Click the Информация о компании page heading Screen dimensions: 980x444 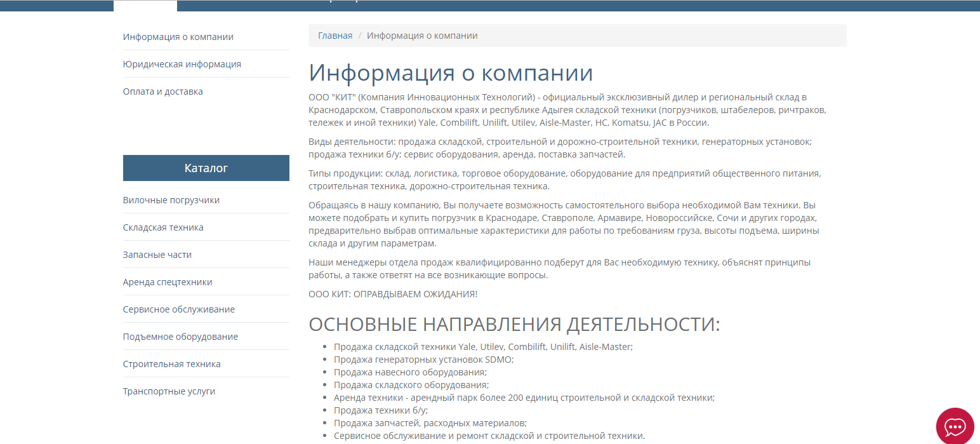pyautogui.click(x=451, y=72)
